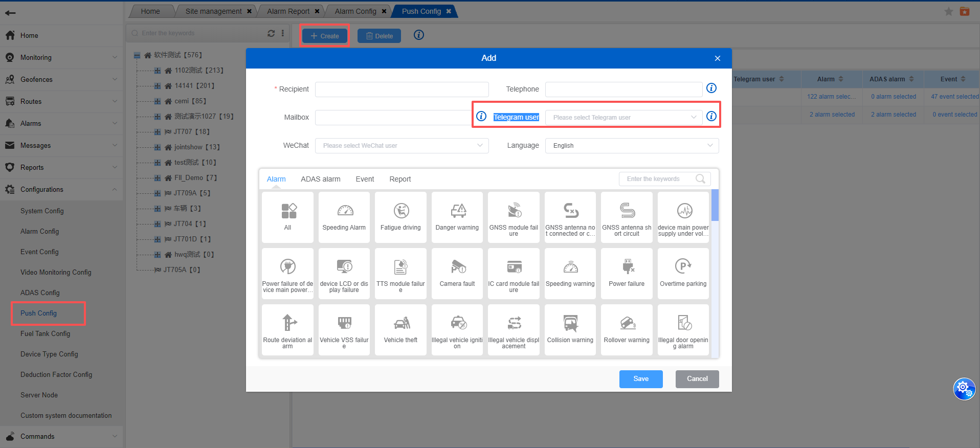
Task: Click the Recipient input field
Action: pyautogui.click(x=402, y=89)
